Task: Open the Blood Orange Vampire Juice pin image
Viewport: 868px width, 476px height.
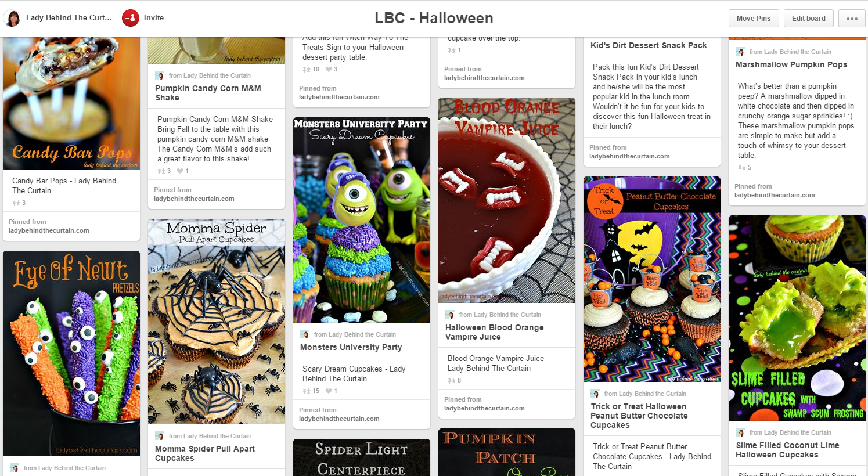Action: (507, 200)
